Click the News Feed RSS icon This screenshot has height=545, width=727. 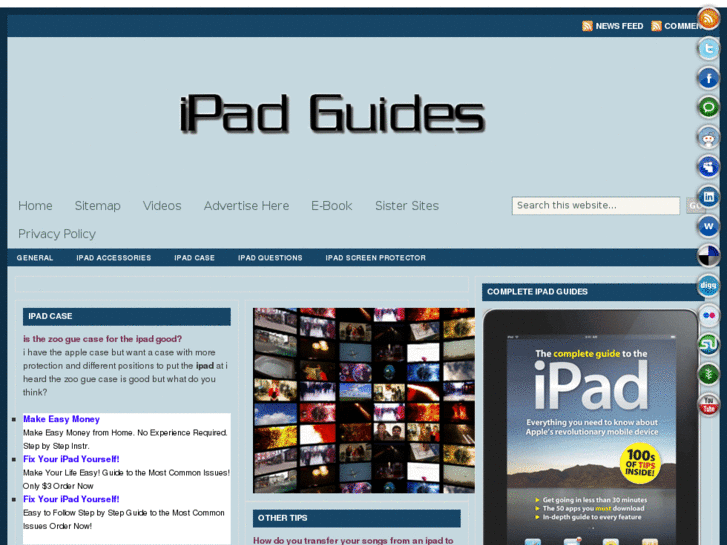click(587, 26)
